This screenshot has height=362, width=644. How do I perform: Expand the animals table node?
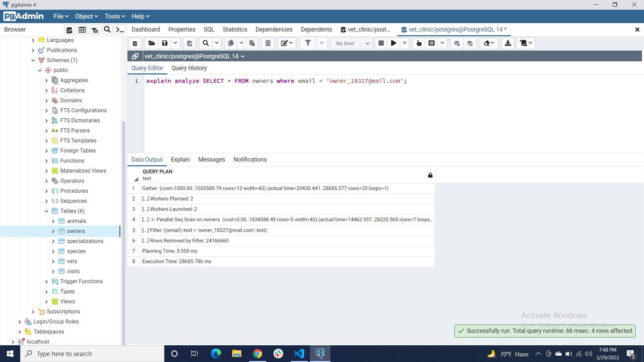coord(53,221)
